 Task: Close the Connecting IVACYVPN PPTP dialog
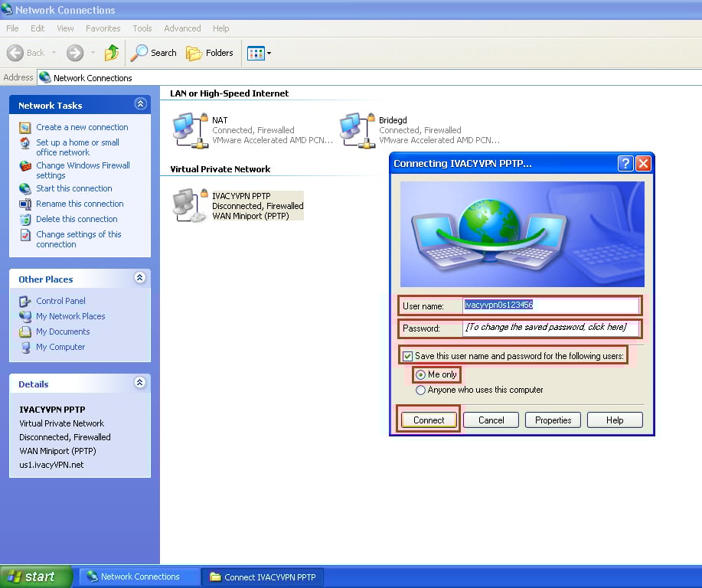tap(643, 163)
